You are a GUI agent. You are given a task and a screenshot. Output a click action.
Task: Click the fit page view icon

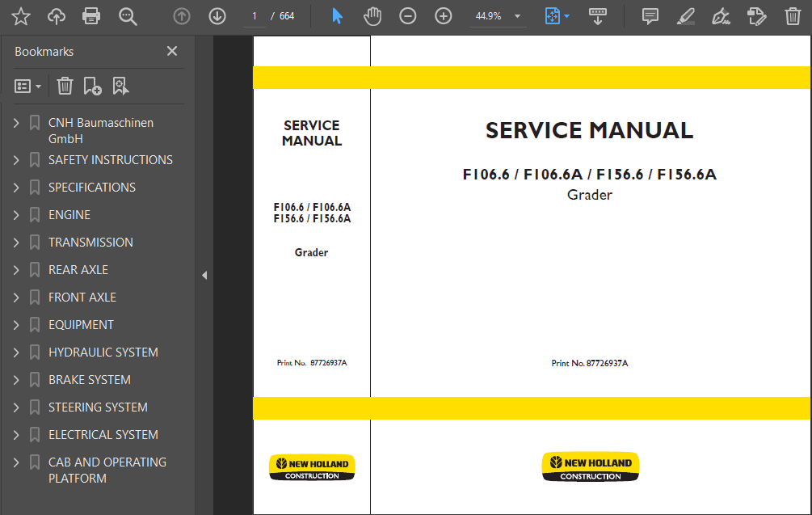(553, 17)
